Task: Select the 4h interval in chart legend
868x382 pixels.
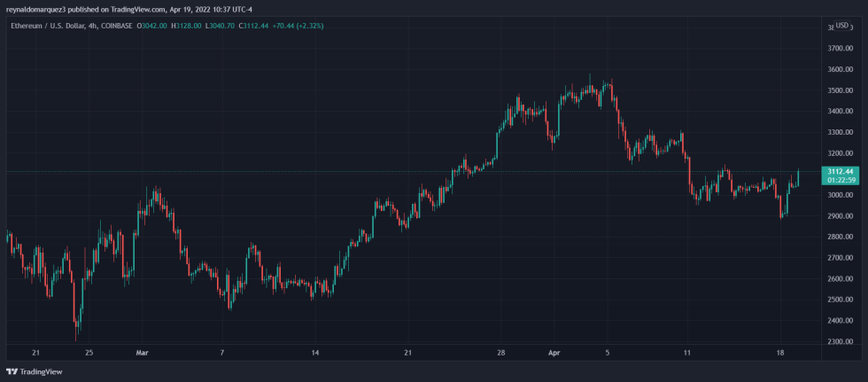Action: coord(95,26)
